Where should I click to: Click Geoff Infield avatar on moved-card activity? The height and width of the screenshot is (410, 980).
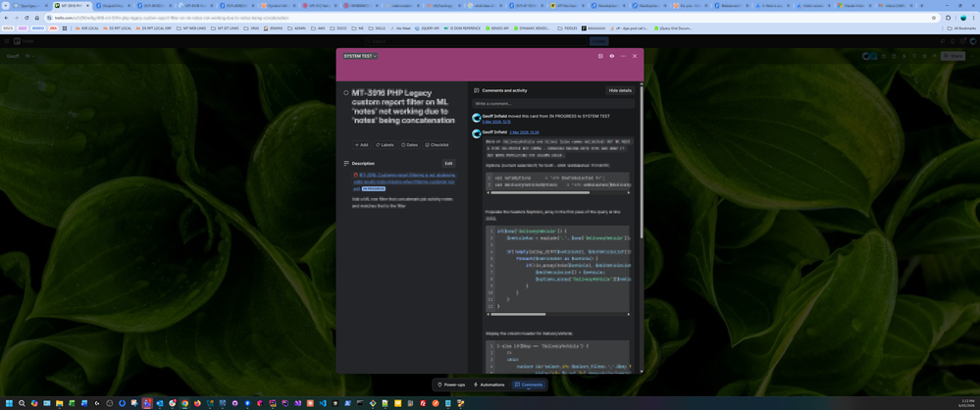476,118
